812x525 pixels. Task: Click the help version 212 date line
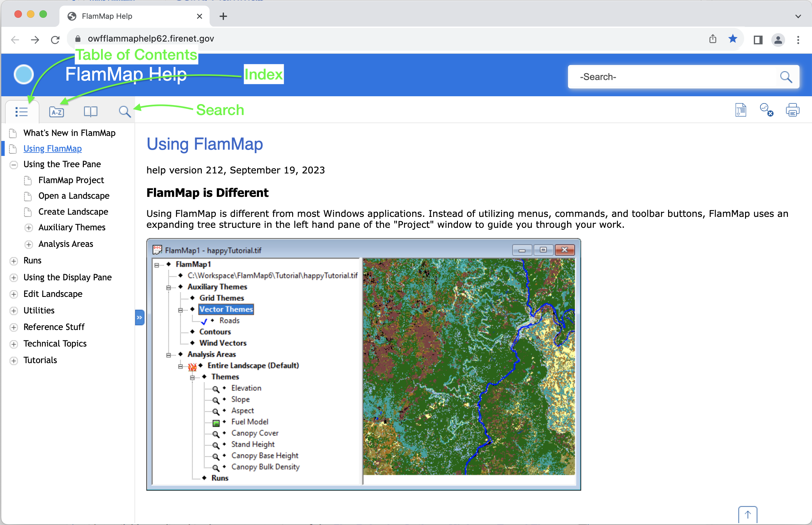coord(236,170)
